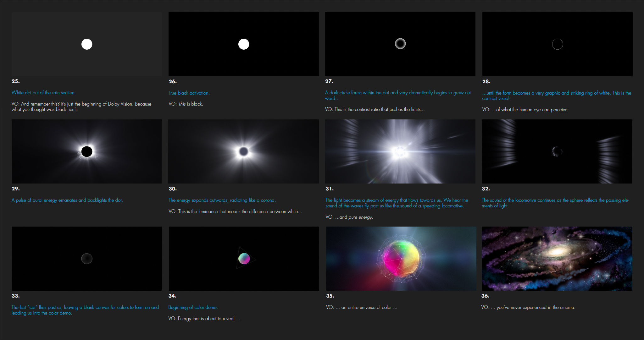
Task: Click the frame 25 white dot thumbnail
Action: coord(86,44)
